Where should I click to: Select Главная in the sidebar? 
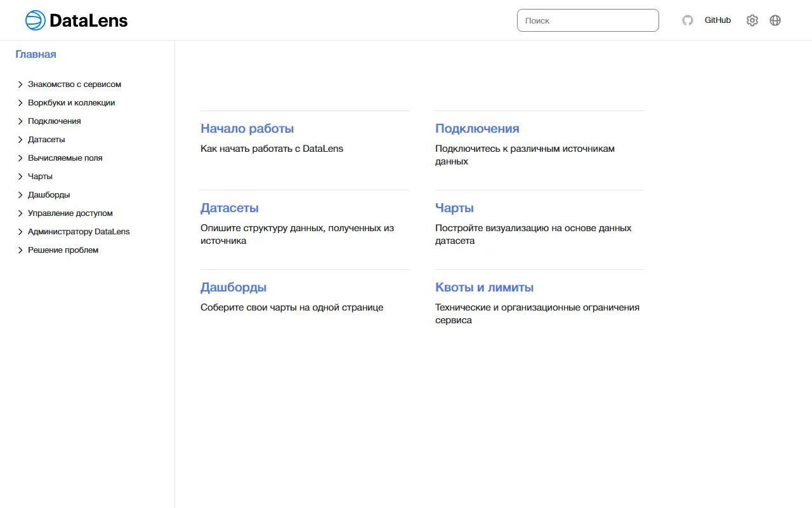[36, 55]
